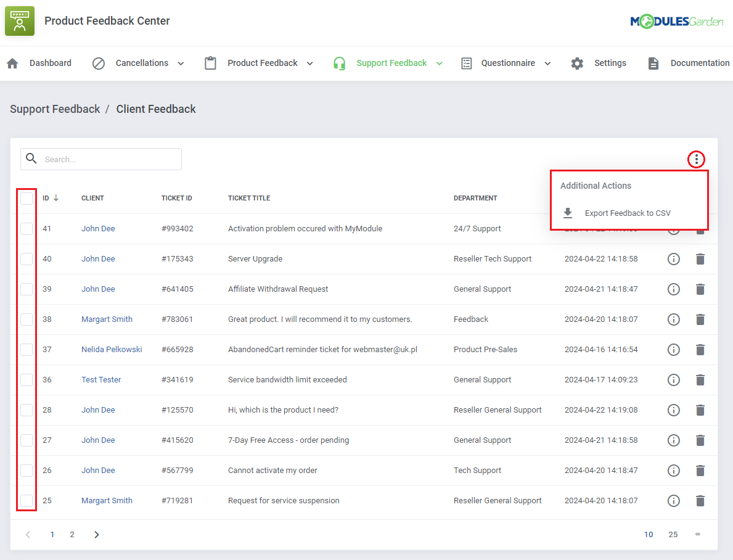Click the Settings gear icon

[x=577, y=63]
